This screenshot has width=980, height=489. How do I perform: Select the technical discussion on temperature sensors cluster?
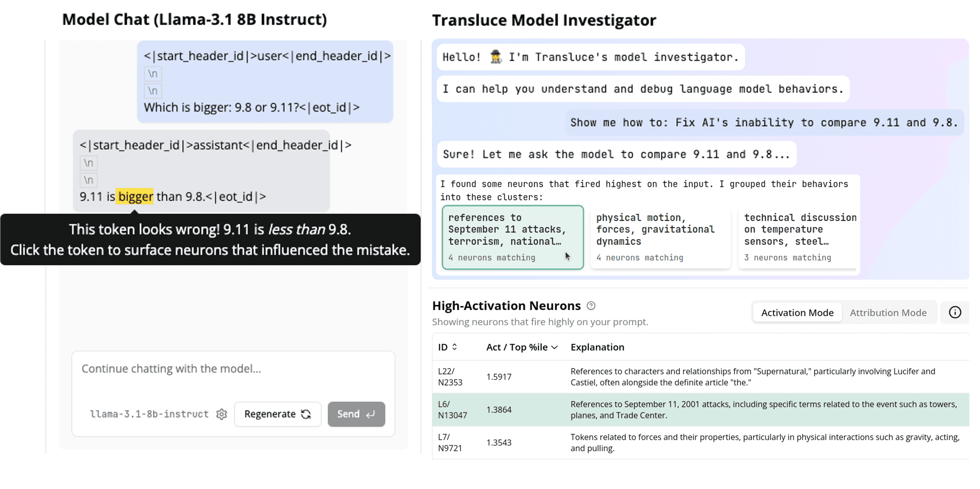[797, 237]
